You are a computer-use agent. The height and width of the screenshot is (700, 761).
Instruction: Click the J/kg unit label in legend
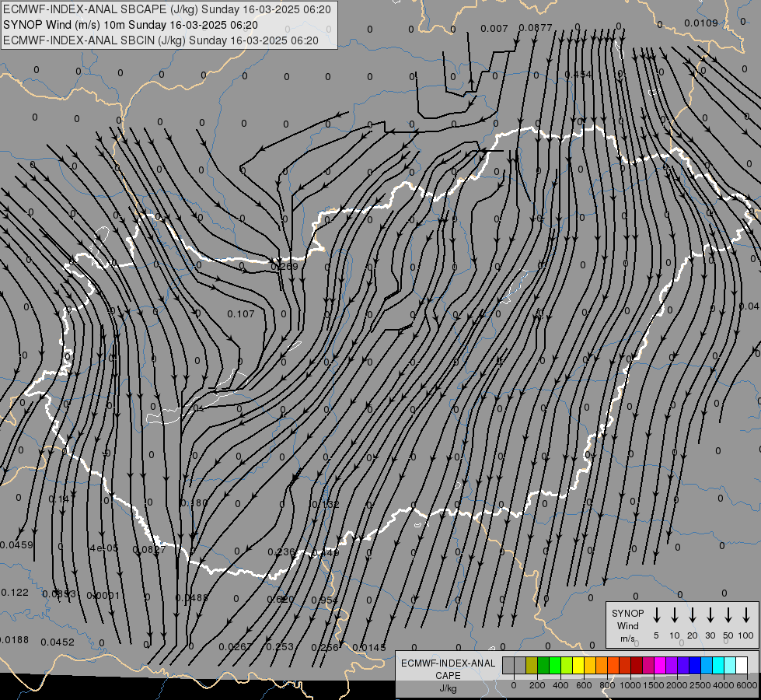point(448,688)
